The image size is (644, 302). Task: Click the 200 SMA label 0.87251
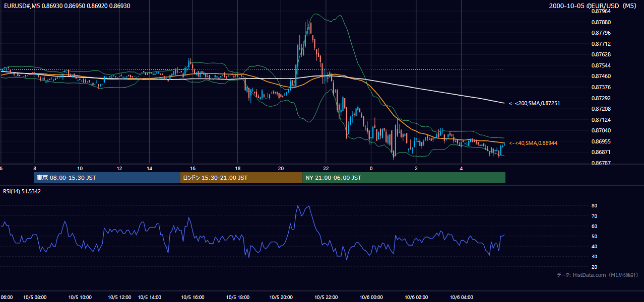pos(534,103)
